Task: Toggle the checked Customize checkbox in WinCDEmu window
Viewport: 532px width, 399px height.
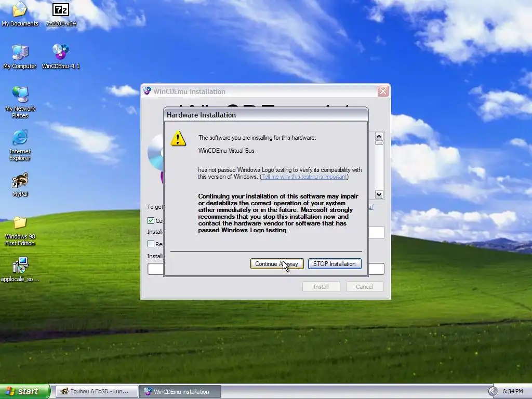Action: click(x=151, y=220)
